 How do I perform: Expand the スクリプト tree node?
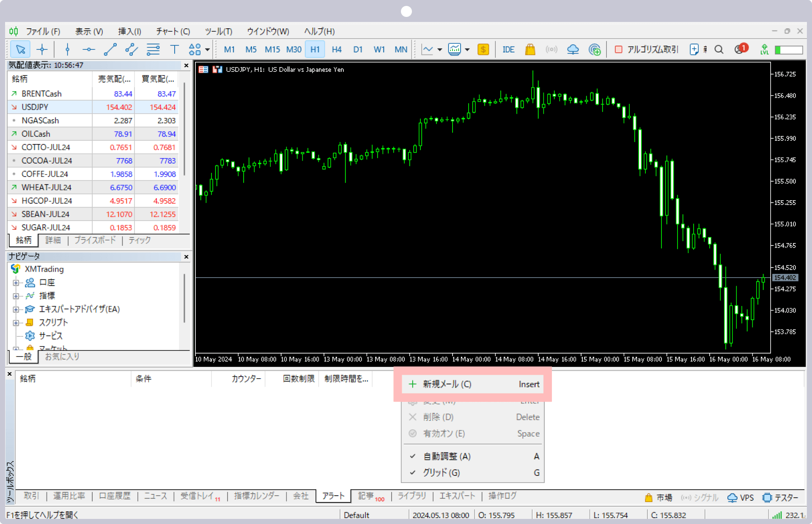point(16,323)
